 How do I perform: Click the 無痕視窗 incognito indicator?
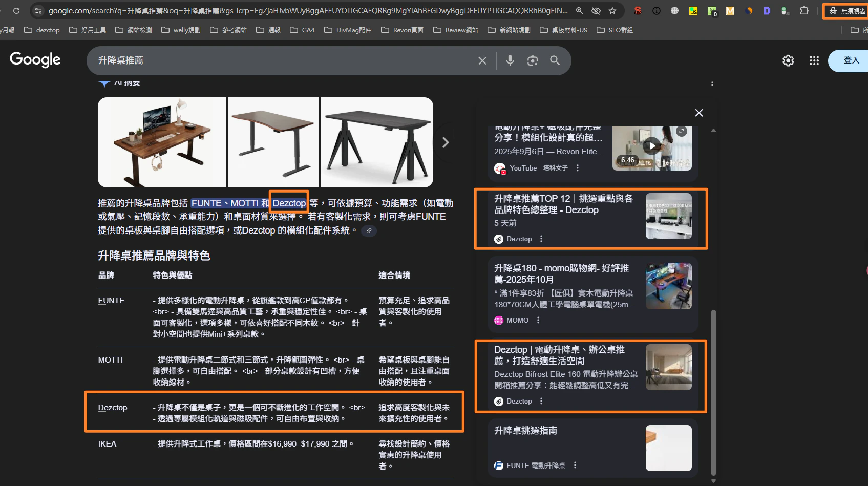click(x=847, y=11)
